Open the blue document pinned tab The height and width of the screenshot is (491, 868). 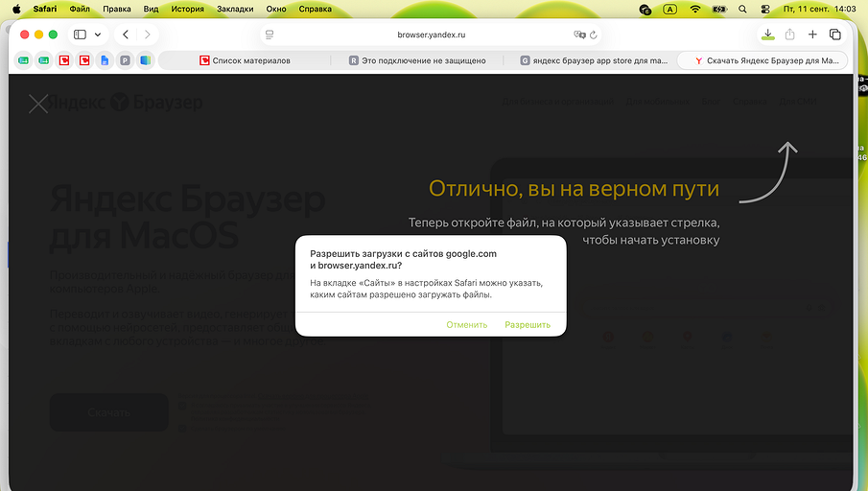pyautogui.click(x=105, y=60)
